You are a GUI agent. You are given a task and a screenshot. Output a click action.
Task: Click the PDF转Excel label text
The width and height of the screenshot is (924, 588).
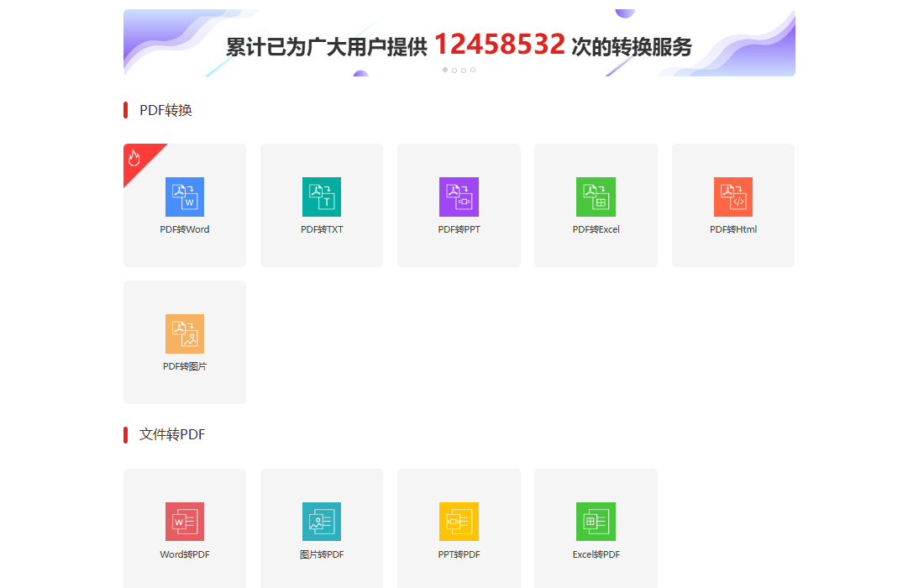596,229
